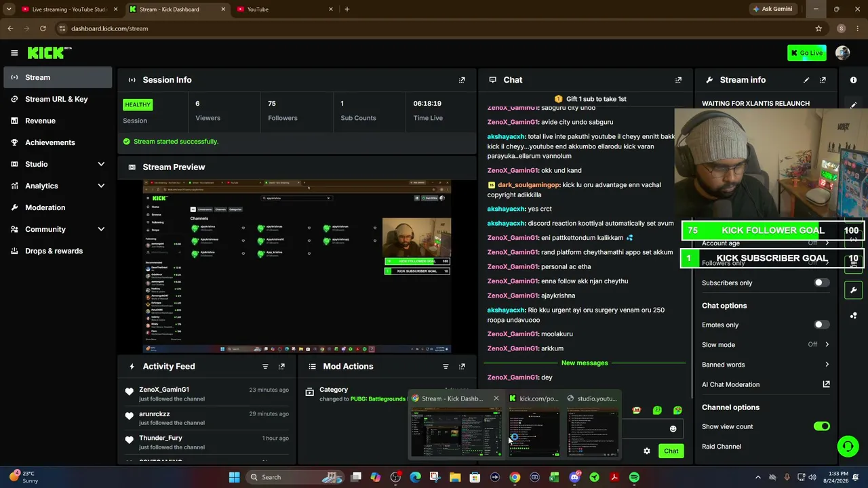Toggle Subscribers only chat mode
Viewport: 868px width, 488px height.
(x=821, y=283)
